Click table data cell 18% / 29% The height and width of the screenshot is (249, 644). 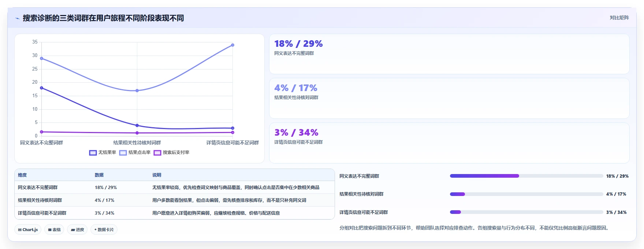(106, 188)
